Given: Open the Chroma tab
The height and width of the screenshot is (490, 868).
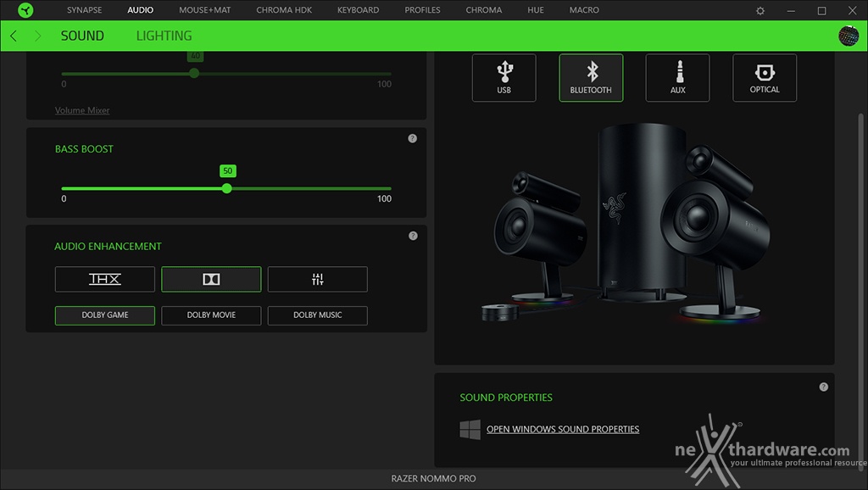Looking at the screenshot, I should click(484, 10).
